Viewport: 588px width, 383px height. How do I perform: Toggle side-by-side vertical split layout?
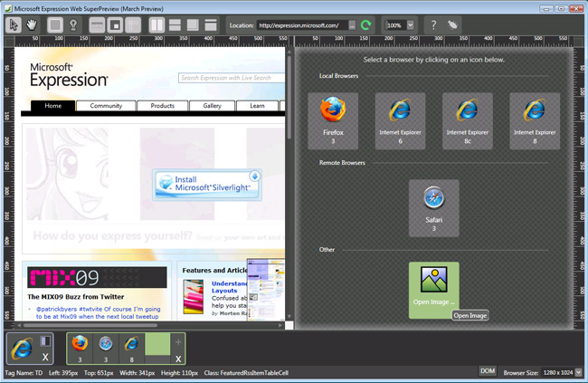pyautogui.click(x=156, y=25)
